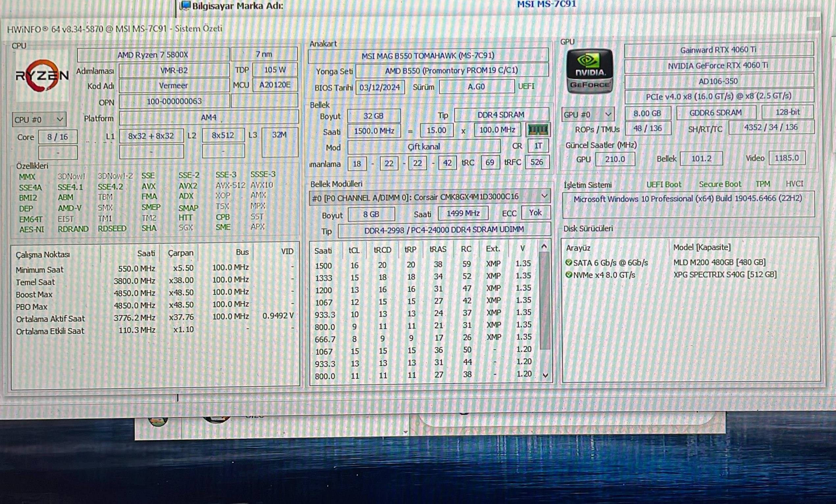Screen dimensions: 836x504
Task: Select the Ortalama Aktif Saat row
Action: 155,318
